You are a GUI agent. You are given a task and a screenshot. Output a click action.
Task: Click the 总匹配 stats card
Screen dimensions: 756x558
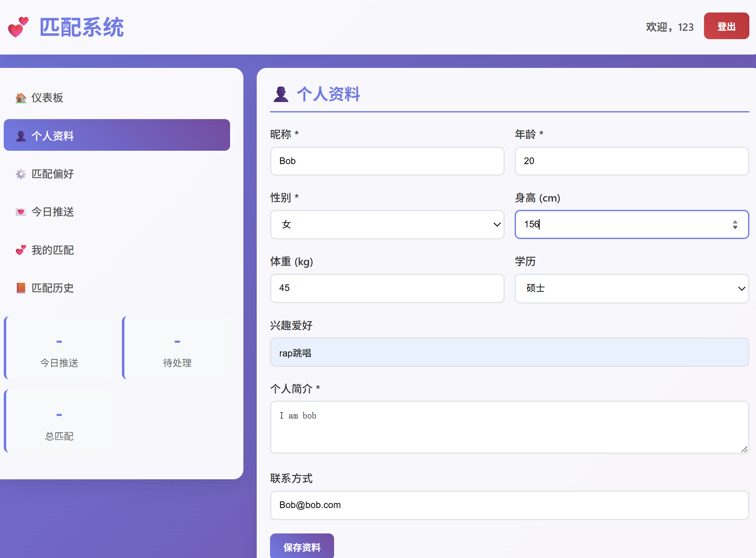click(58, 421)
